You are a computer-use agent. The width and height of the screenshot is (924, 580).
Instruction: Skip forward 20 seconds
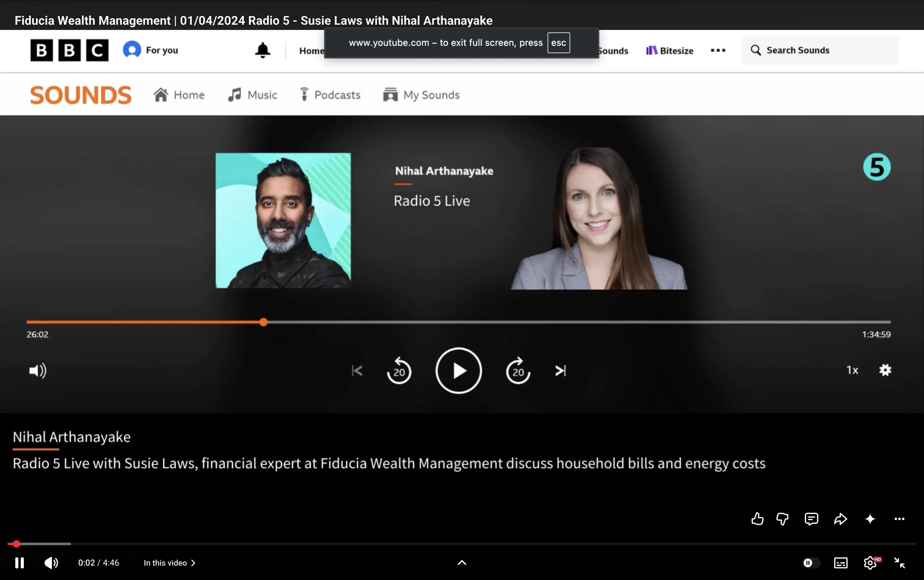[518, 371]
